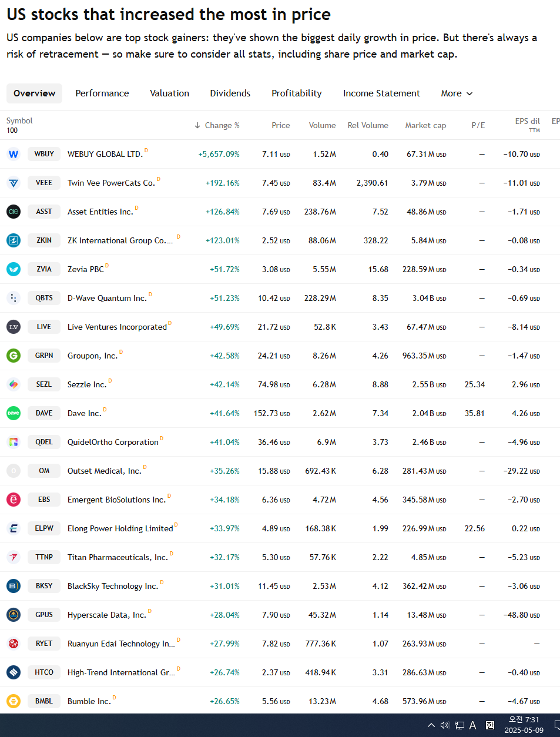Viewport: 560px width, 737px height.
Task: Switch to the Valuation tab
Action: (x=169, y=93)
